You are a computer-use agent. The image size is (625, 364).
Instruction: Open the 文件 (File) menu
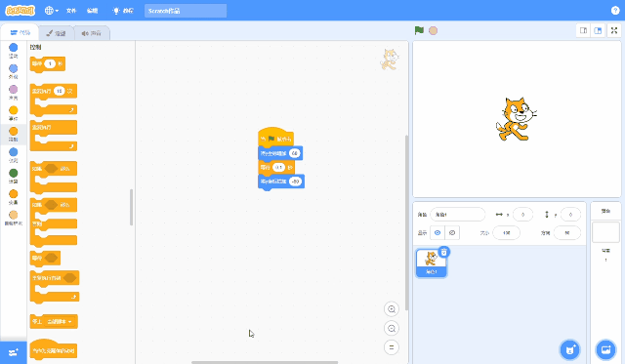tap(71, 11)
